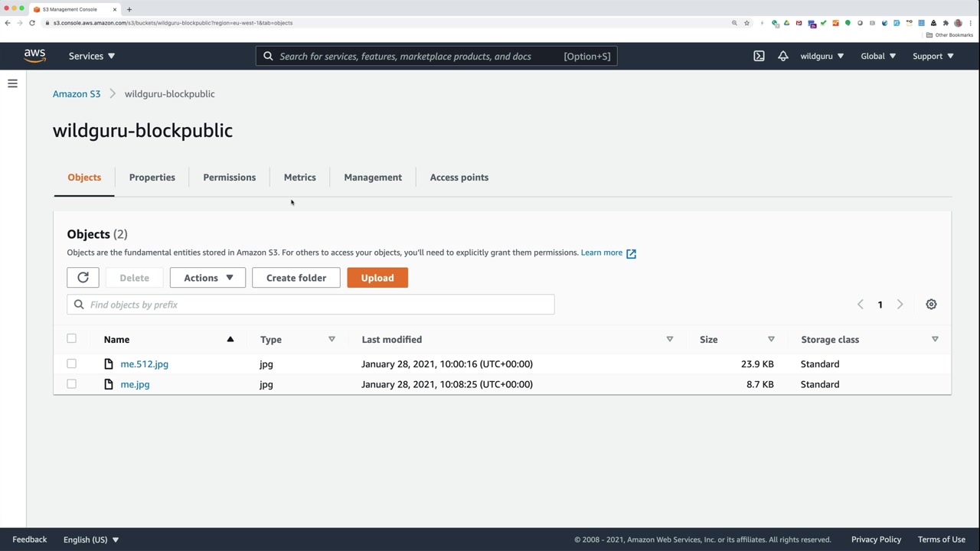Click the 8.7 KB size value
Image resolution: width=980 pixels, height=551 pixels.
(759, 384)
